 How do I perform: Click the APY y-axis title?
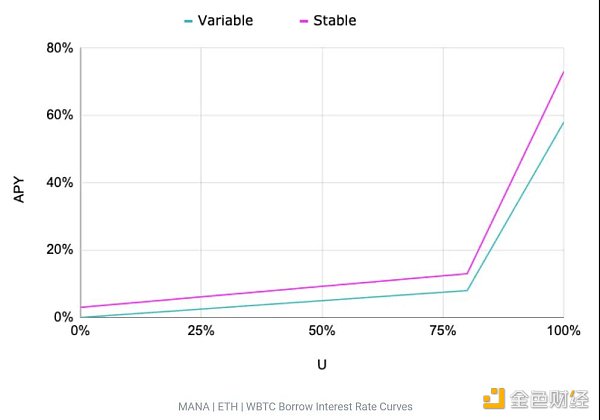tap(18, 183)
